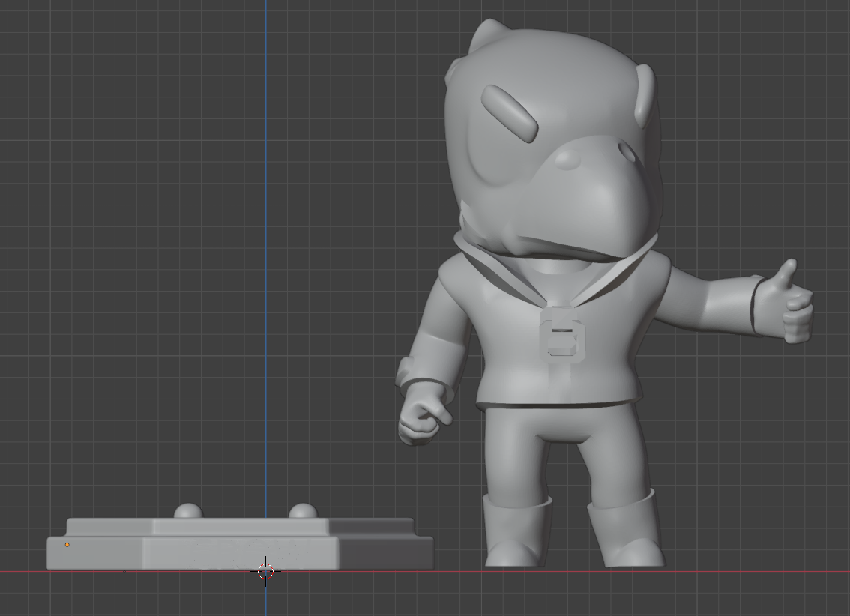Click the right dome peg on the base
The height and width of the screenshot is (616, 850).
coord(303,511)
